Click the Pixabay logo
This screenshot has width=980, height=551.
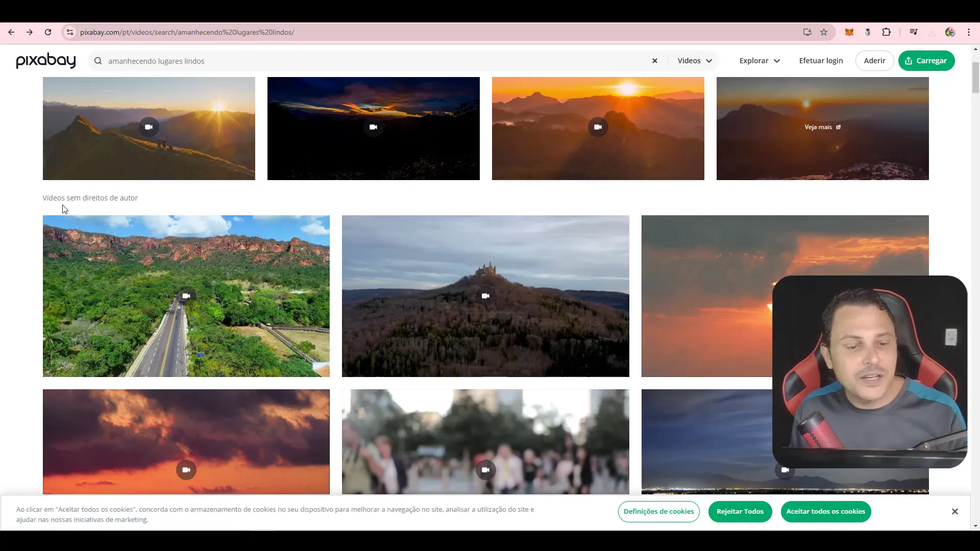[x=46, y=61]
